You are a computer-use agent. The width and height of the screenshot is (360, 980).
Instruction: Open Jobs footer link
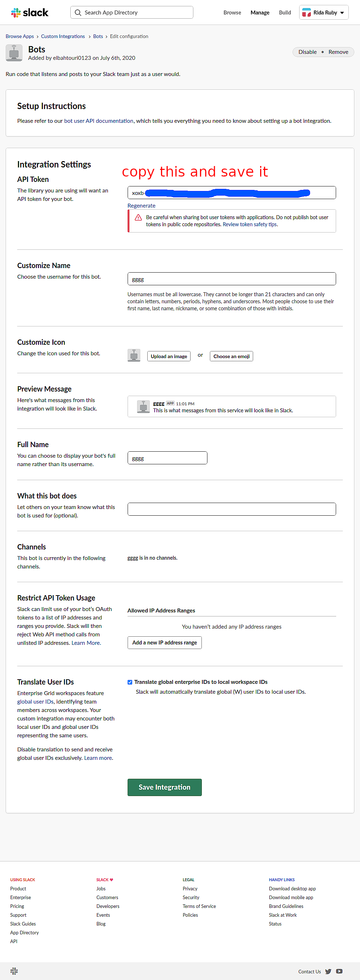[101, 889]
